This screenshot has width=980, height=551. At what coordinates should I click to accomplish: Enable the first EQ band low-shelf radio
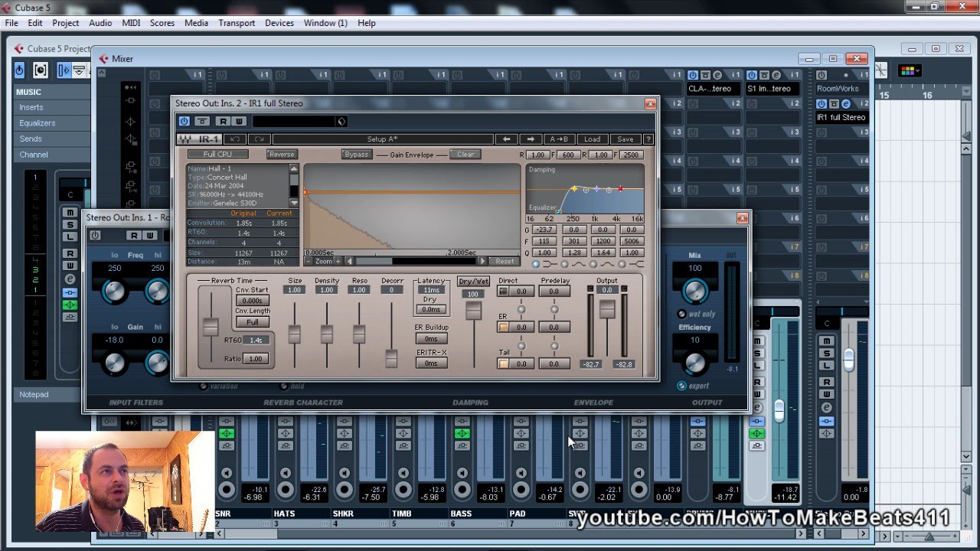535,264
